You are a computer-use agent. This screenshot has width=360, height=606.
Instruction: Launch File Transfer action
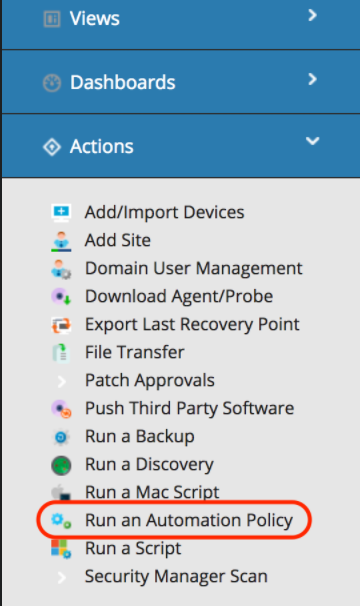[134, 352]
